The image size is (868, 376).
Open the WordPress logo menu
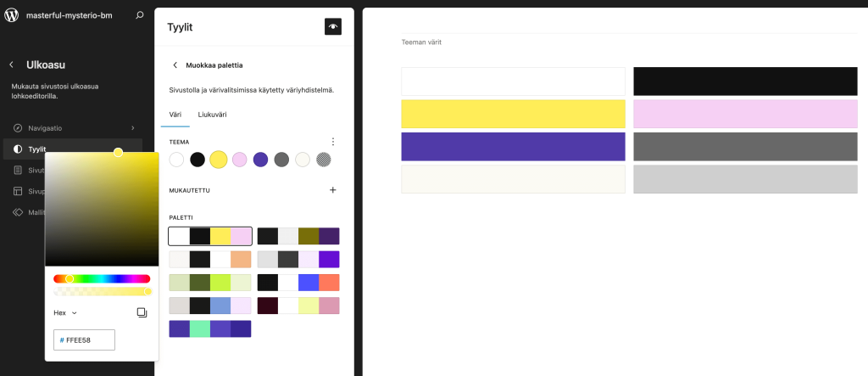click(x=12, y=15)
